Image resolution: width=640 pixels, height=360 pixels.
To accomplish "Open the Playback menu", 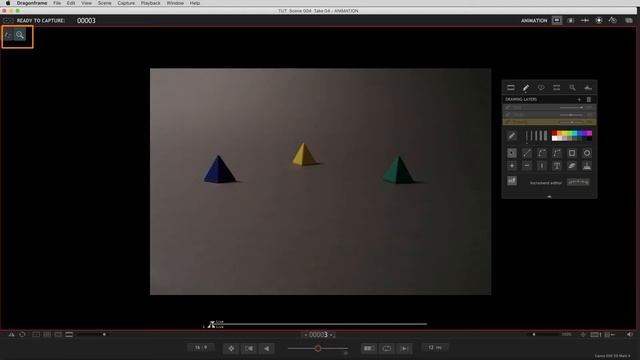I will (x=151, y=3).
